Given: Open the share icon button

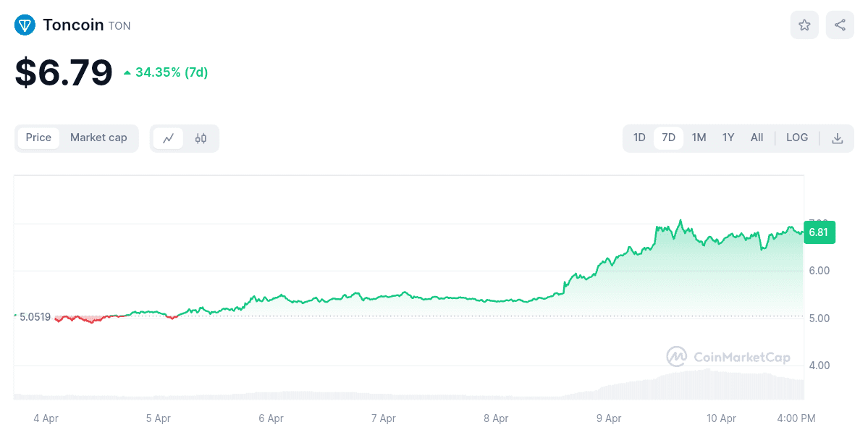Looking at the screenshot, I should point(840,25).
